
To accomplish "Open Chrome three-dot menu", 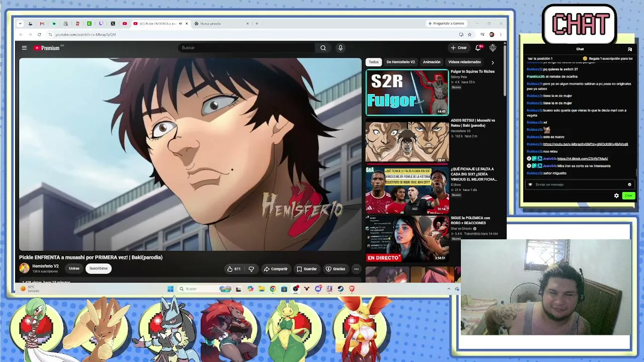I will click(500, 35).
